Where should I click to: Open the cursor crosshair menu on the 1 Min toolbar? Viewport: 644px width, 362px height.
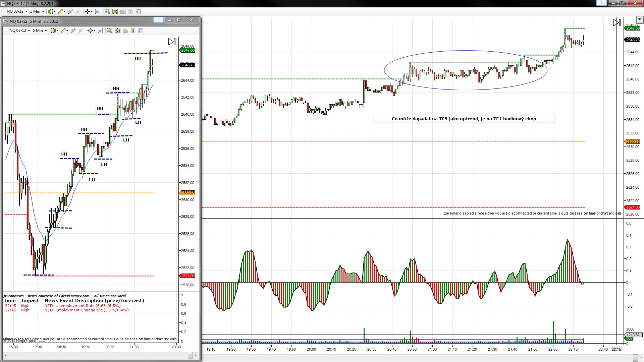click(88, 11)
